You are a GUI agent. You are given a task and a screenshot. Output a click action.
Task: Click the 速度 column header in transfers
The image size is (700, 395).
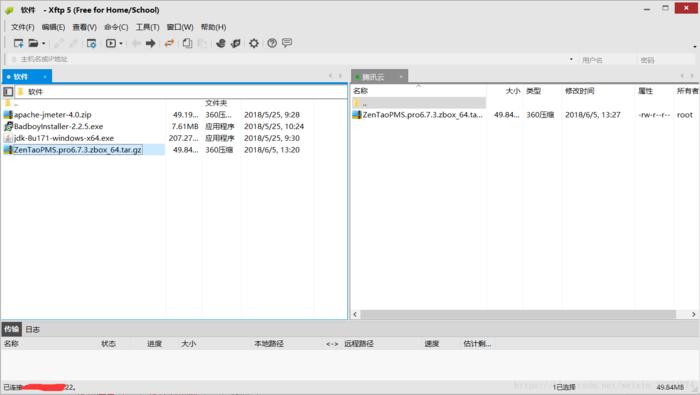tap(432, 344)
